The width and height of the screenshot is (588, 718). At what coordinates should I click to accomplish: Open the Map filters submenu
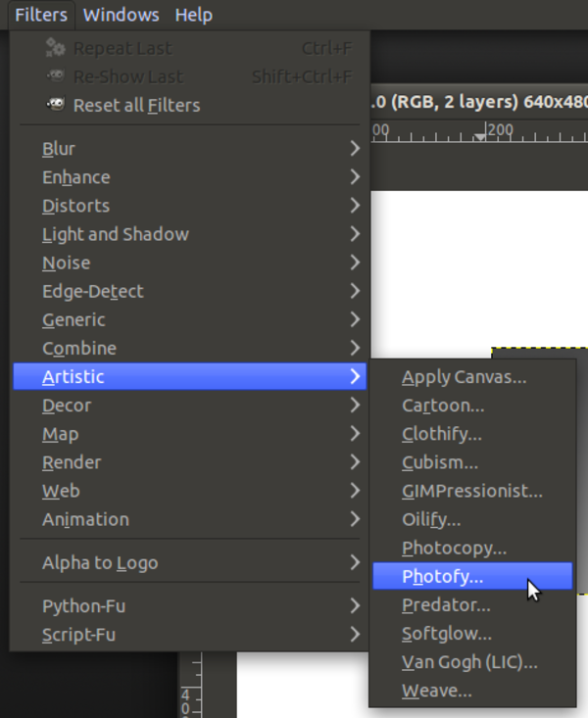[x=189, y=434]
